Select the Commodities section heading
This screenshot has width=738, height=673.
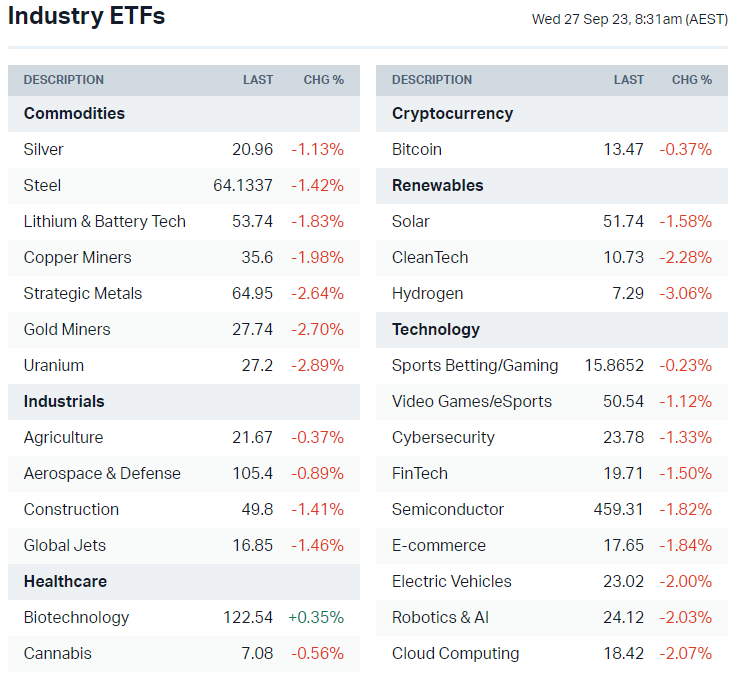click(x=75, y=114)
